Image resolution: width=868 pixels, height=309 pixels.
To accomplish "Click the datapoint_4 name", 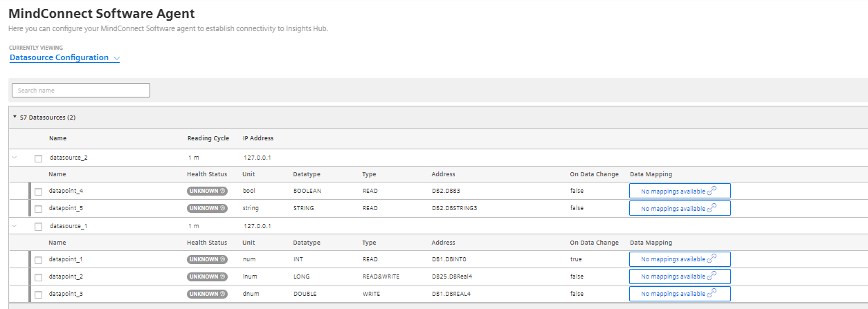I will [x=66, y=191].
